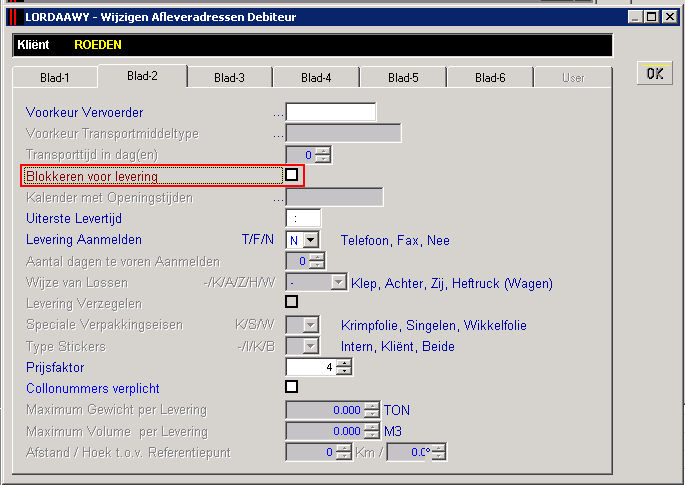Open the Blad-3 tab
This screenshot has width=685, height=485.
tap(229, 78)
